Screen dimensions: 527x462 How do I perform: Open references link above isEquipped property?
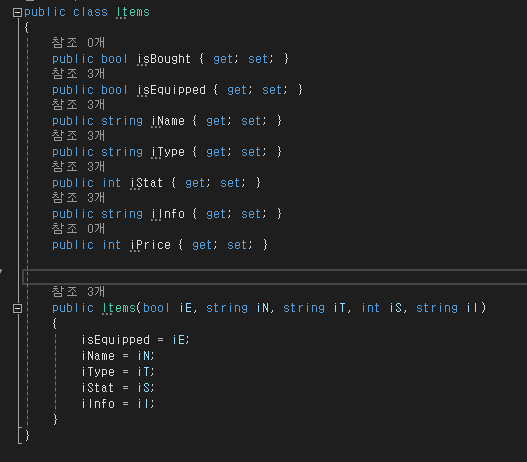click(78, 74)
